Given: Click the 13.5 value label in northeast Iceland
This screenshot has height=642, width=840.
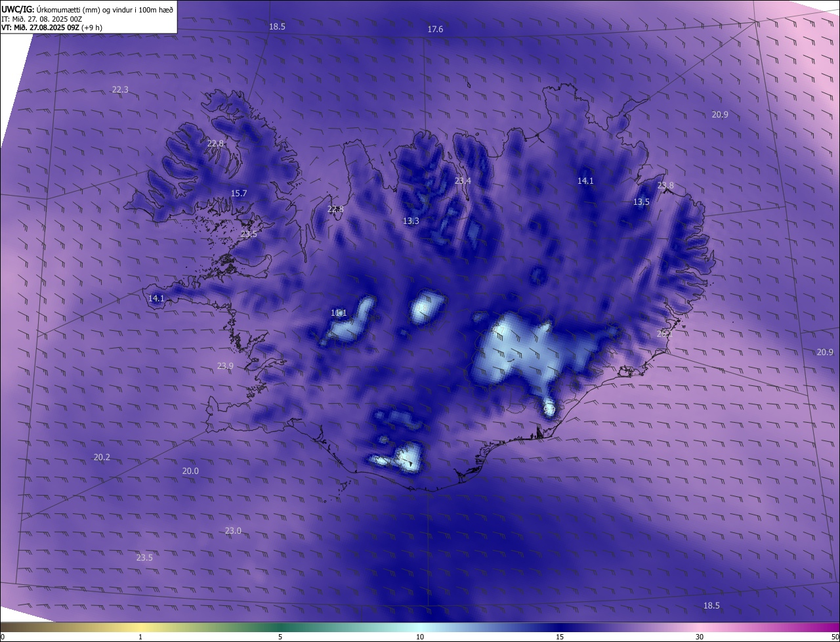Looking at the screenshot, I should coord(641,202).
